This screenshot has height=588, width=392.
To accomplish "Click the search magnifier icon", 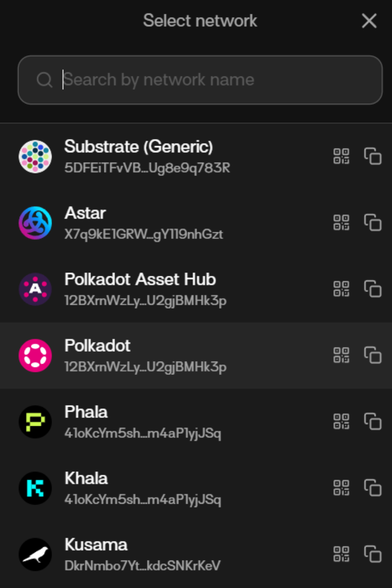I will point(45,80).
